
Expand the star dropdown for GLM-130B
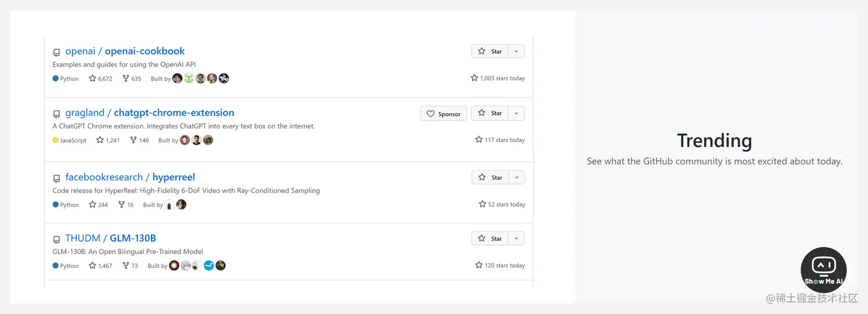(x=516, y=238)
